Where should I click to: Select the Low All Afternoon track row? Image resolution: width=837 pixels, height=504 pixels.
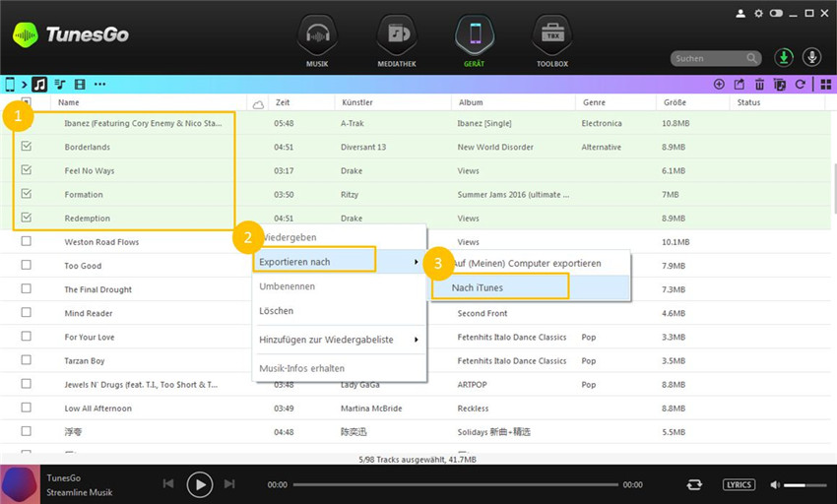click(416, 409)
